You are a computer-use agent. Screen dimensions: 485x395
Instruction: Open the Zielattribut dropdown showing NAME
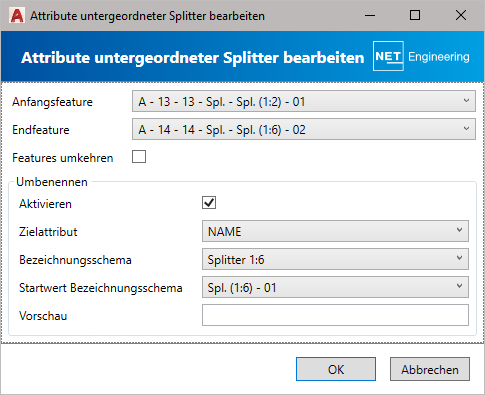(335, 231)
